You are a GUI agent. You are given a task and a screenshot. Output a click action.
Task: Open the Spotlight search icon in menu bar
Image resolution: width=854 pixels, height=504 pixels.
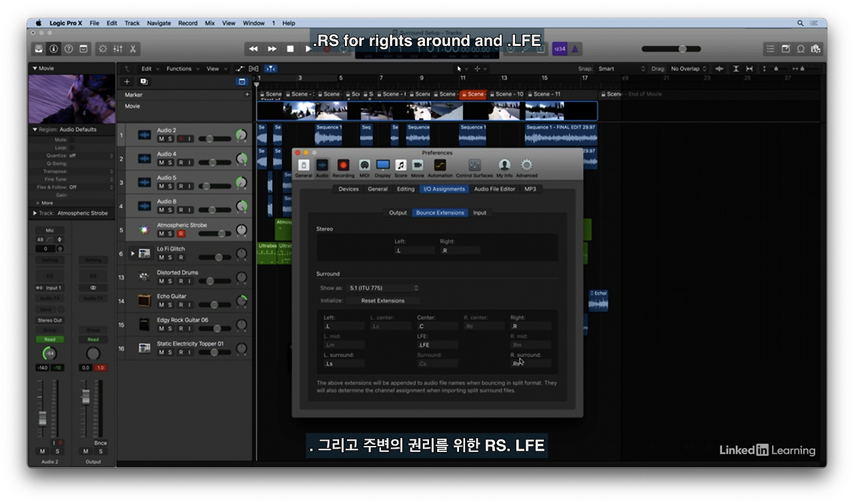coord(801,23)
